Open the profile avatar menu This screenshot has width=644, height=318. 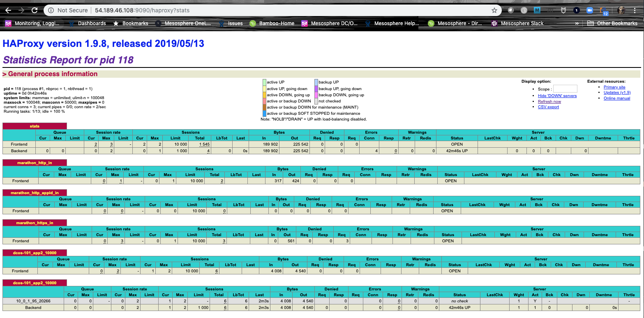(x=621, y=10)
